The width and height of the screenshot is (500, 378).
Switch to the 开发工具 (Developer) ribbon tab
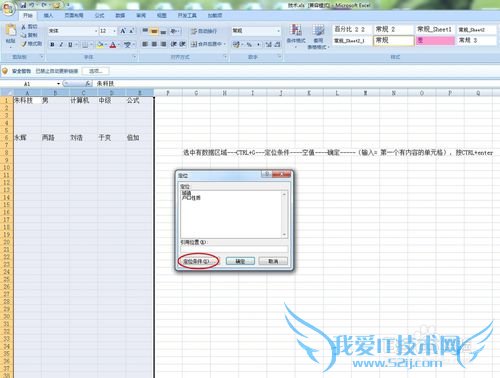[187, 15]
